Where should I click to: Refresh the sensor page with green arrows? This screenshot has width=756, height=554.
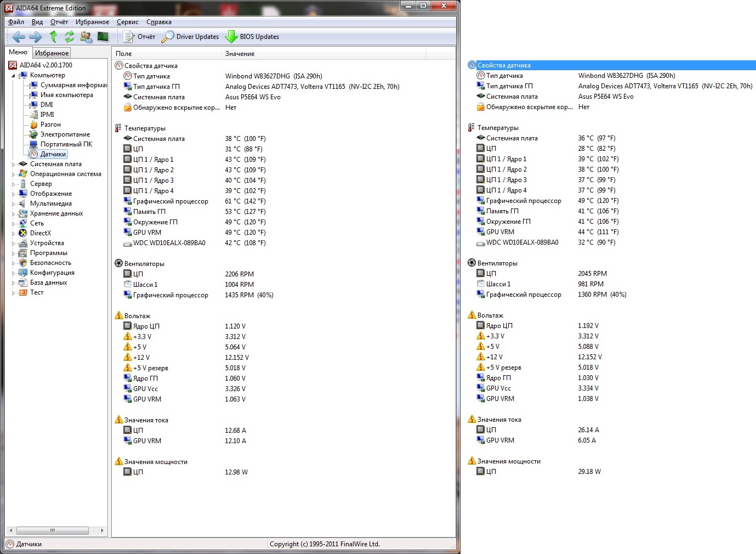[x=70, y=37]
